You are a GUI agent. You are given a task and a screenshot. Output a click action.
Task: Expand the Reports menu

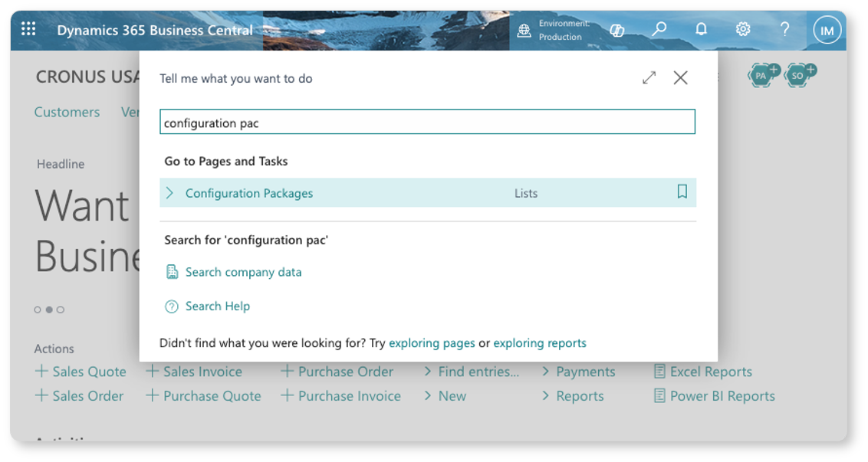point(545,395)
